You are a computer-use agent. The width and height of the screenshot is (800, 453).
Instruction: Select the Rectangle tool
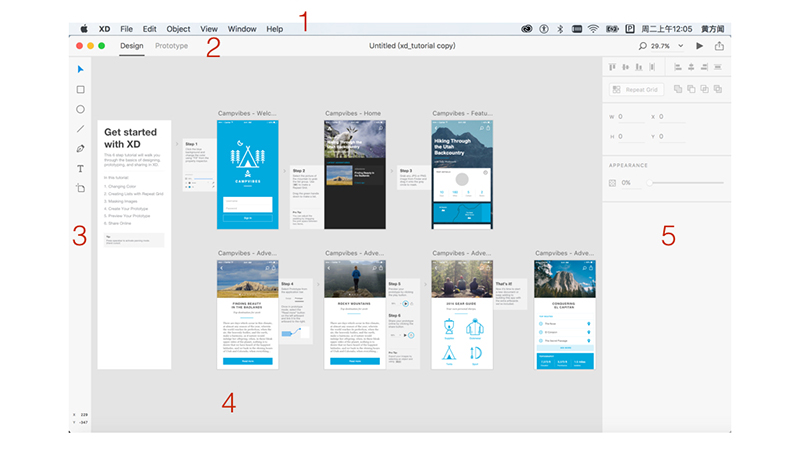[81, 89]
